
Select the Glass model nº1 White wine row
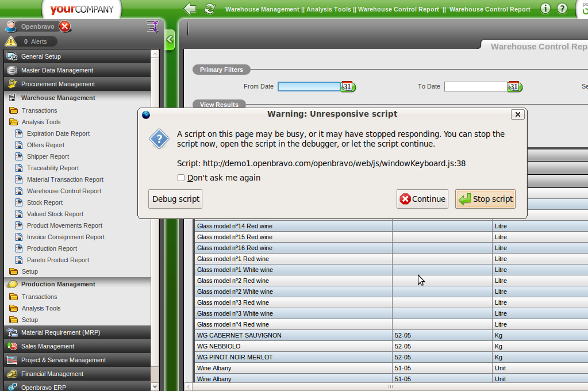(391, 270)
